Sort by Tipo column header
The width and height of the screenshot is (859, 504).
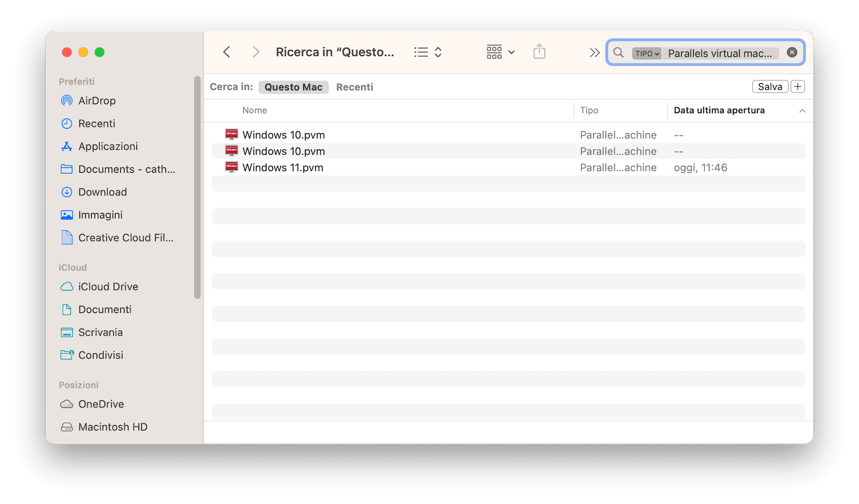(589, 110)
